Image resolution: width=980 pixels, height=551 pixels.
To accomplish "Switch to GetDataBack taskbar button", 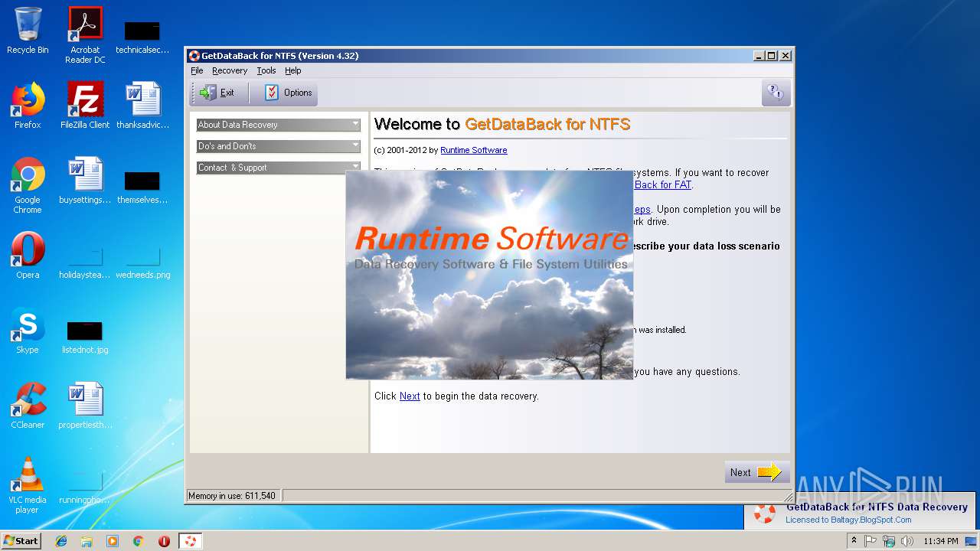I will 191,541.
